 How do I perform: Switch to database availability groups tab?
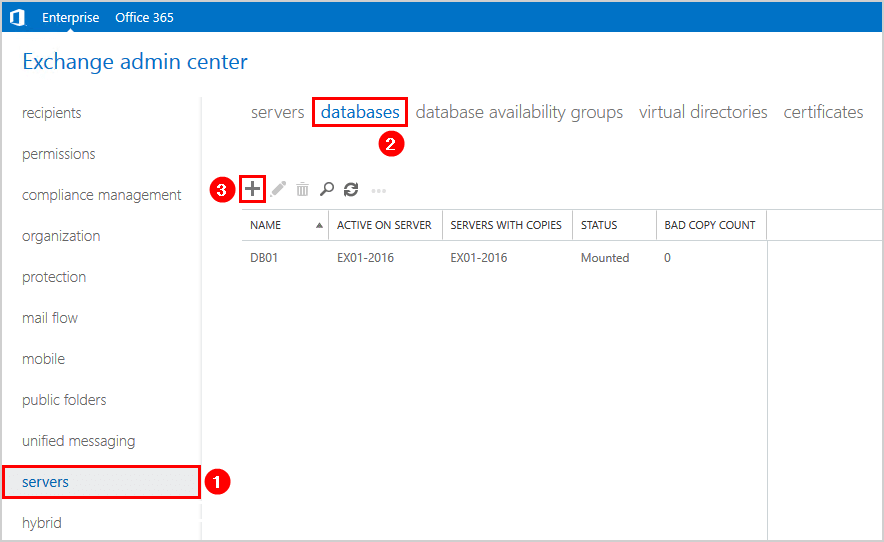(x=519, y=112)
